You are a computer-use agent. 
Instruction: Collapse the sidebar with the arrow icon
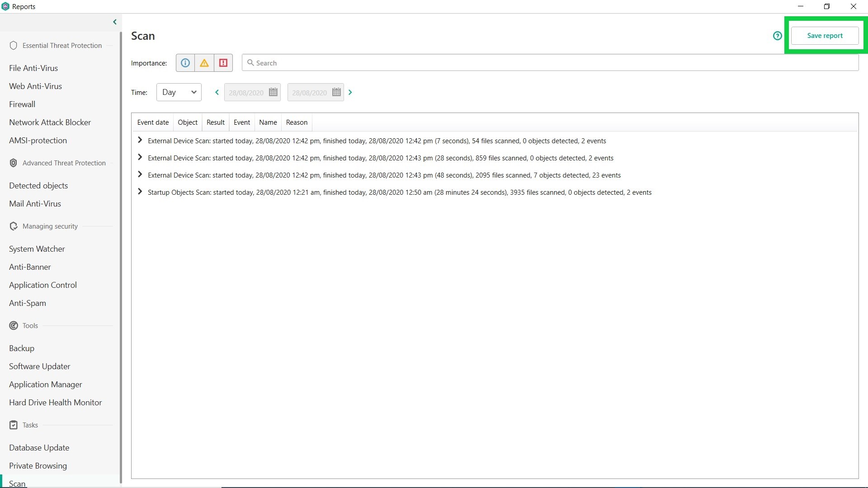(x=115, y=22)
